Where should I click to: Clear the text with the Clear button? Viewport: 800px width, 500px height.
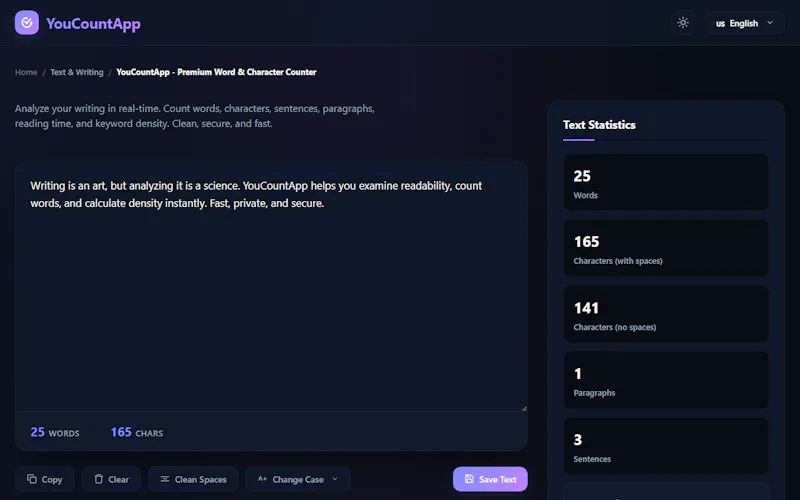click(111, 479)
